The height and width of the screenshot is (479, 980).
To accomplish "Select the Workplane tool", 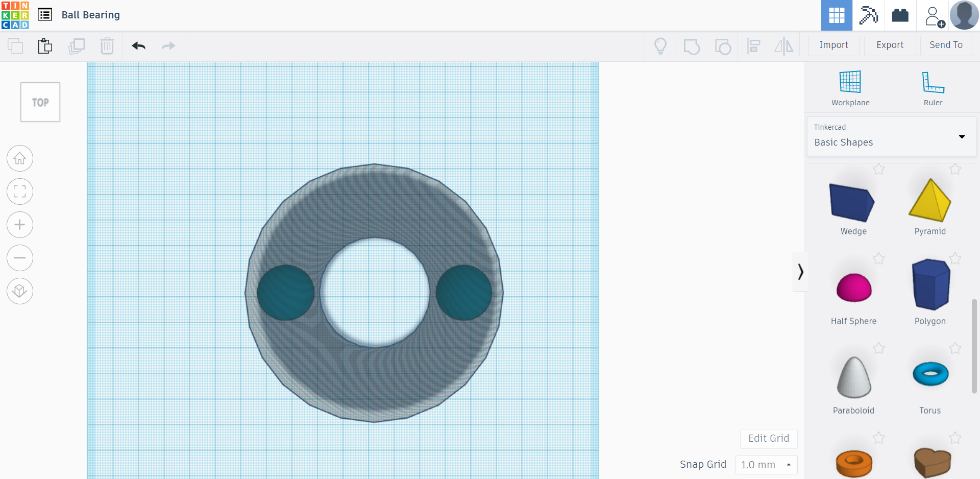I will (x=850, y=88).
